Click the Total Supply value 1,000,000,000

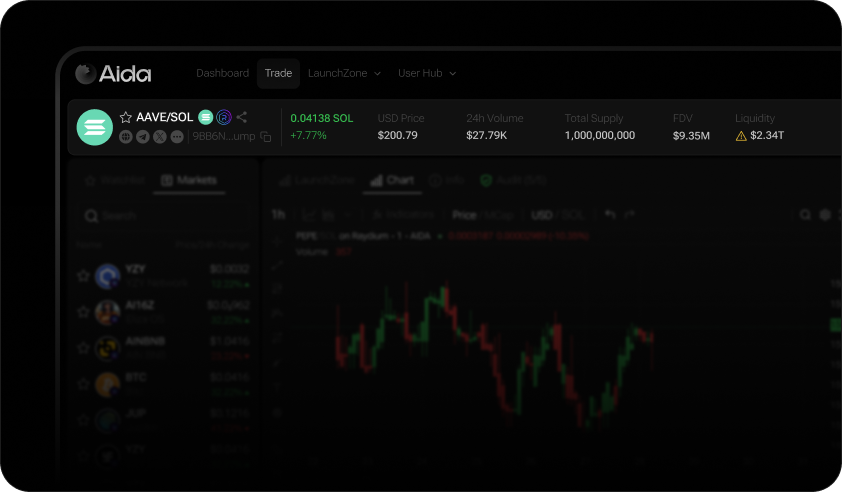tap(600, 135)
